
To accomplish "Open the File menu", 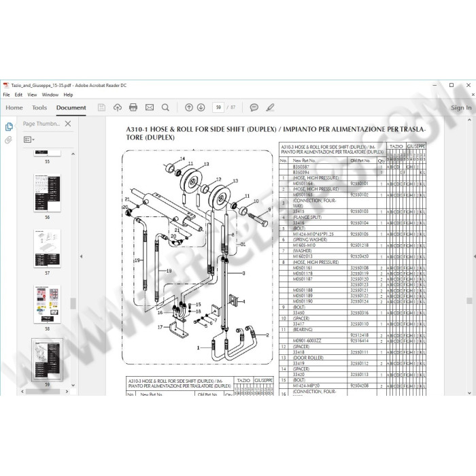I will point(6,95).
